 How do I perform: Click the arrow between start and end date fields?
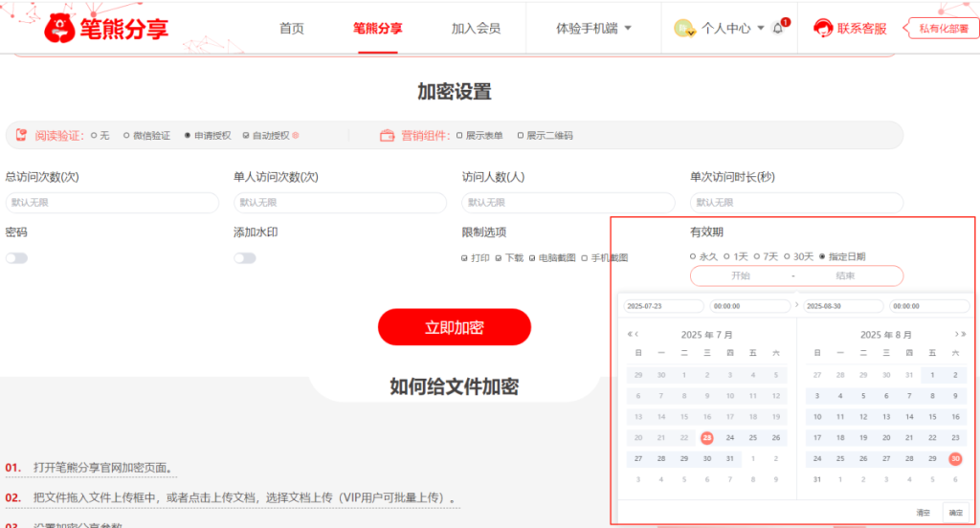pyautogui.click(x=796, y=305)
